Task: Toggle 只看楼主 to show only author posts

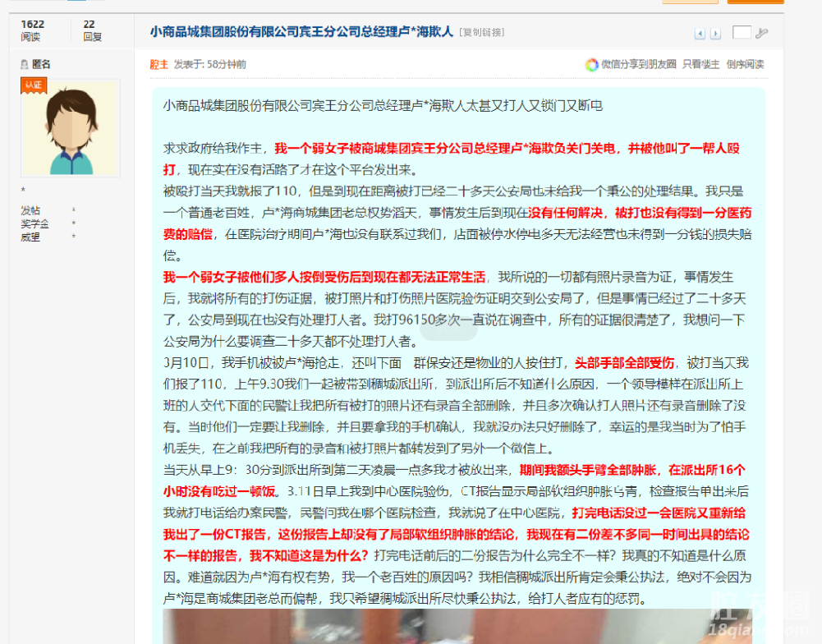Action: pyautogui.click(x=700, y=64)
